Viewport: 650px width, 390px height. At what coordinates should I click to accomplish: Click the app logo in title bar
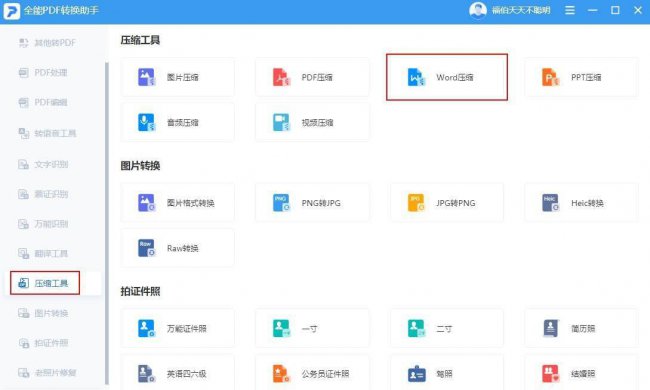tap(12, 11)
